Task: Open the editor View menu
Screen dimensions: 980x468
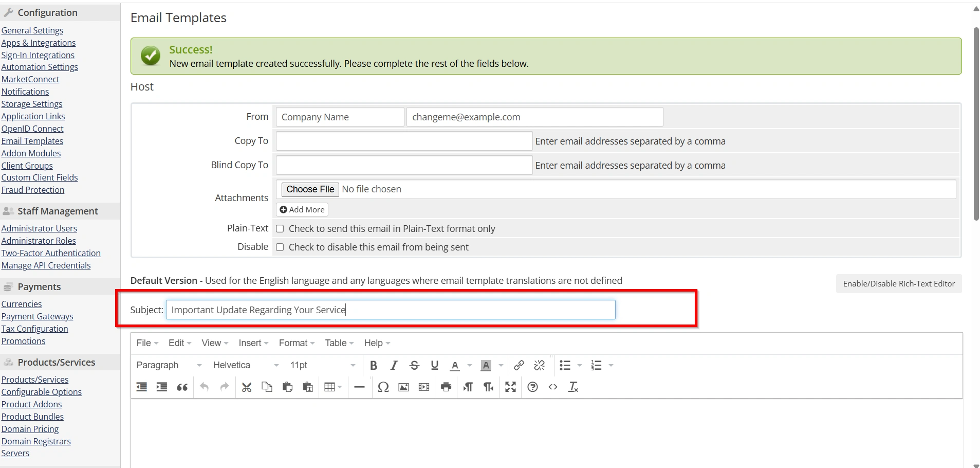Action: tap(215, 343)
